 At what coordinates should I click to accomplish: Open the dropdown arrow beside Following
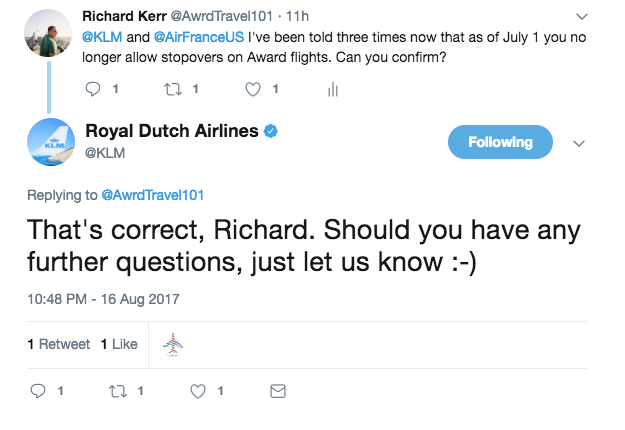pos(577,143)
